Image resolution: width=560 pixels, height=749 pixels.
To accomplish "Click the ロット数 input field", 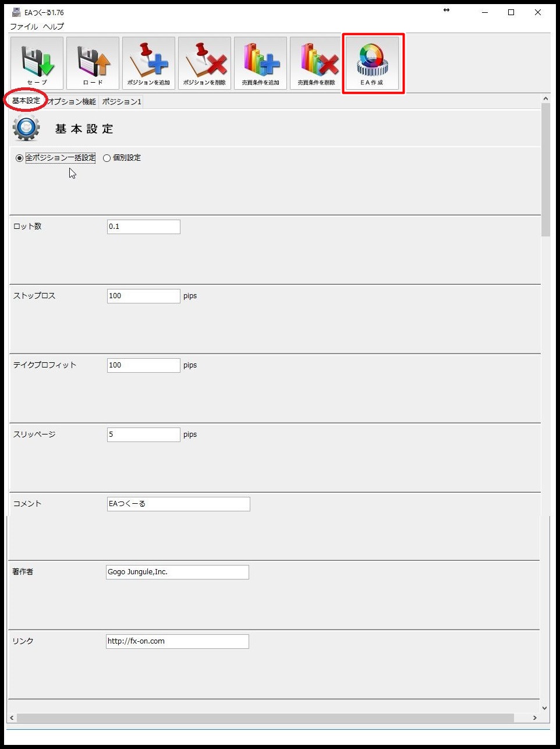I will pos(143,227).
